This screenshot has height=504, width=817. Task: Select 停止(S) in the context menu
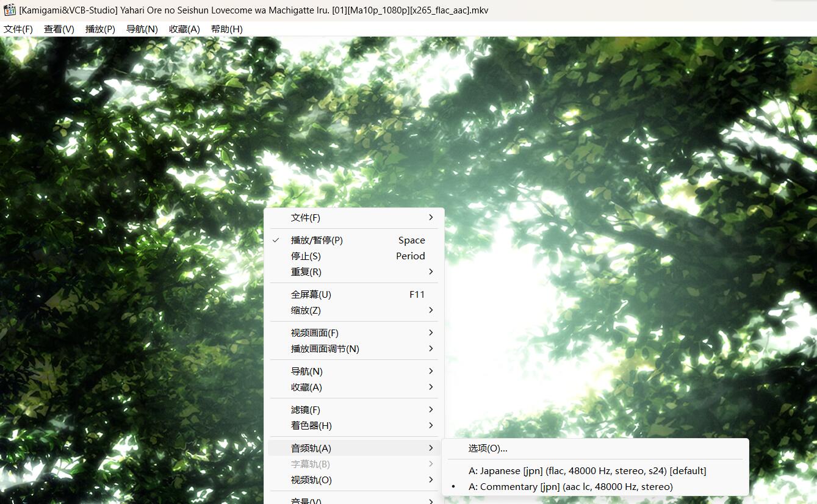(354, 256)
